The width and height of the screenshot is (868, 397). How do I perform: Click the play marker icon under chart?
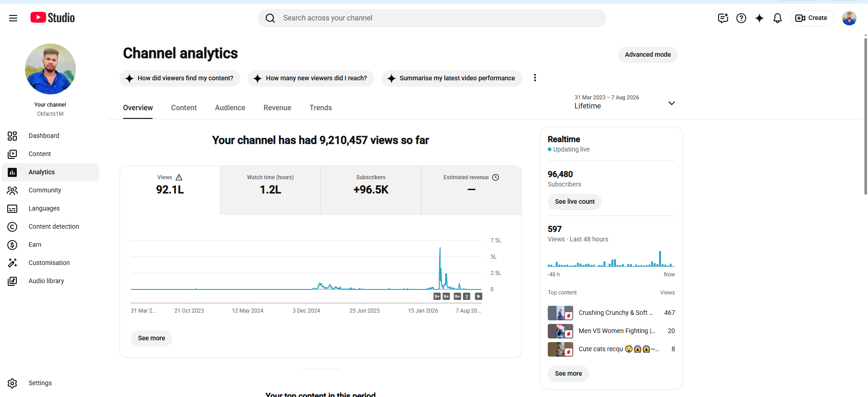478,296
